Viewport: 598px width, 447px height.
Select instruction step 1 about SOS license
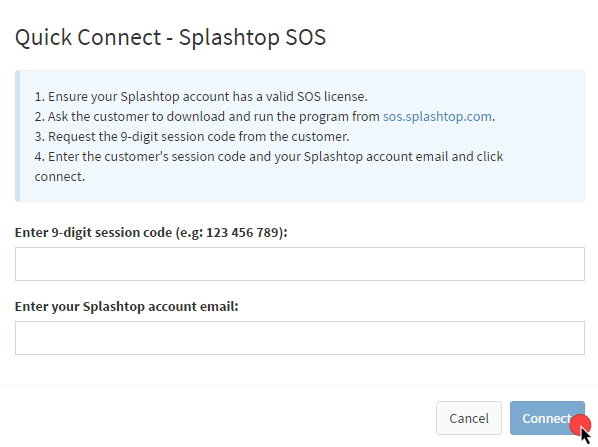[x=201, y=96]
